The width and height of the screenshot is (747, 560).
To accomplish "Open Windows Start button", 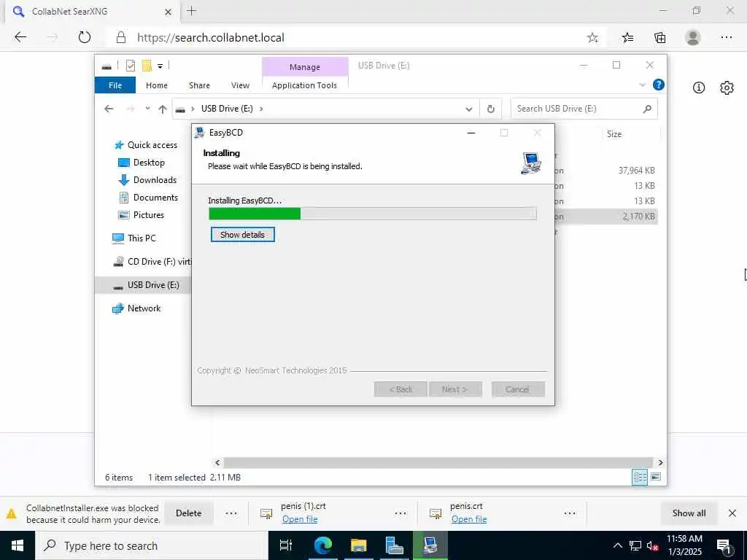I will pos(18,545).
